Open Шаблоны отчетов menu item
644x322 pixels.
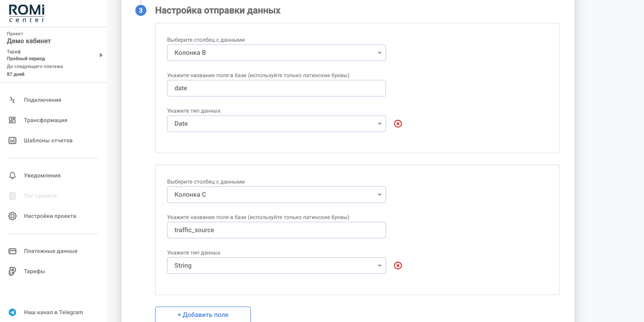(48, 140)
